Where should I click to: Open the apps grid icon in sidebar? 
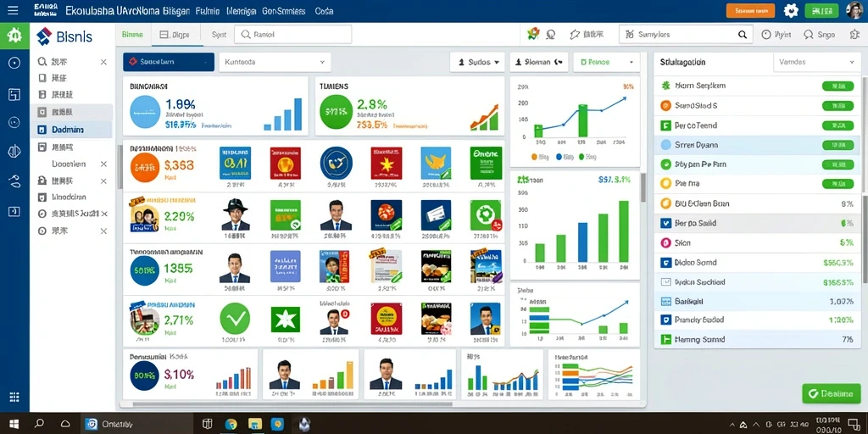(14, 397)
